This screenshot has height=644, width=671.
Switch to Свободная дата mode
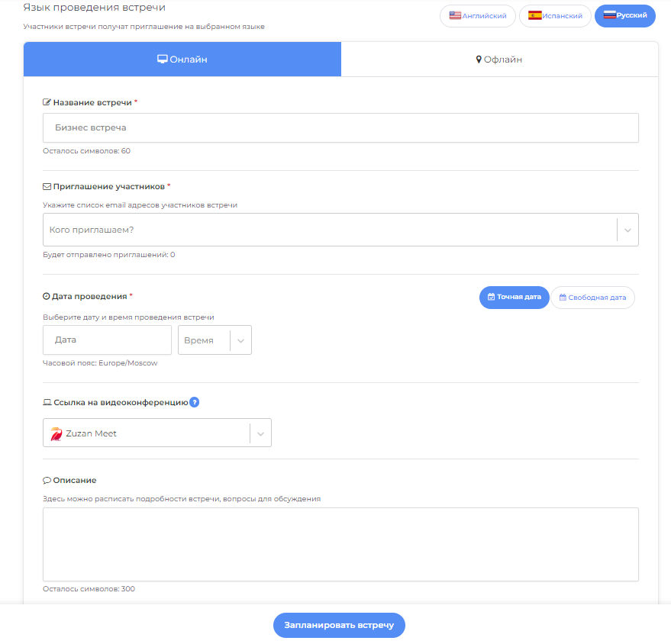(x=592, y=297)
